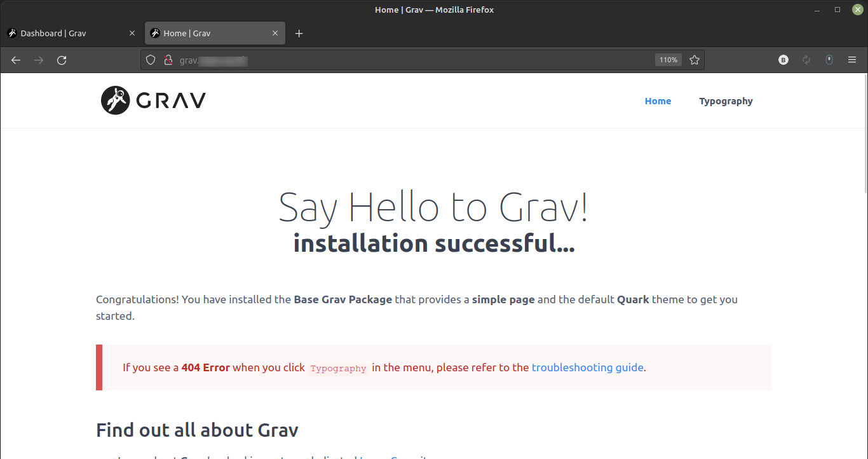Click the B extension icon in toolbar
Image resolution: width=868 pixels, height=459 pixels.
point(783,60)
